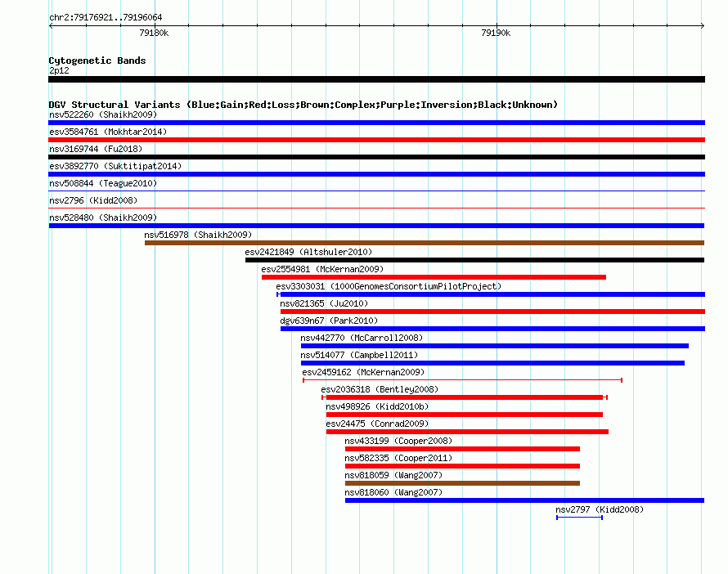Click the nsv508844 (Teague2010) label
Screen dimensions: 728x574
103,183
